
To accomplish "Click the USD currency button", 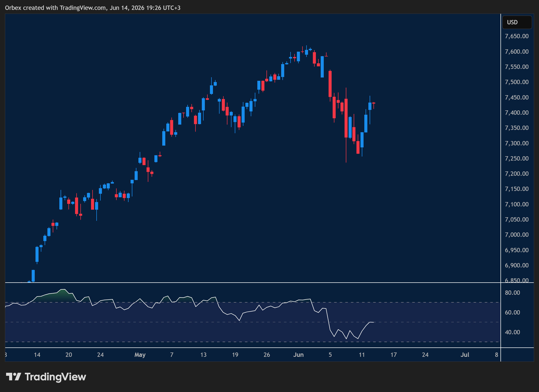I will (517, 22).
